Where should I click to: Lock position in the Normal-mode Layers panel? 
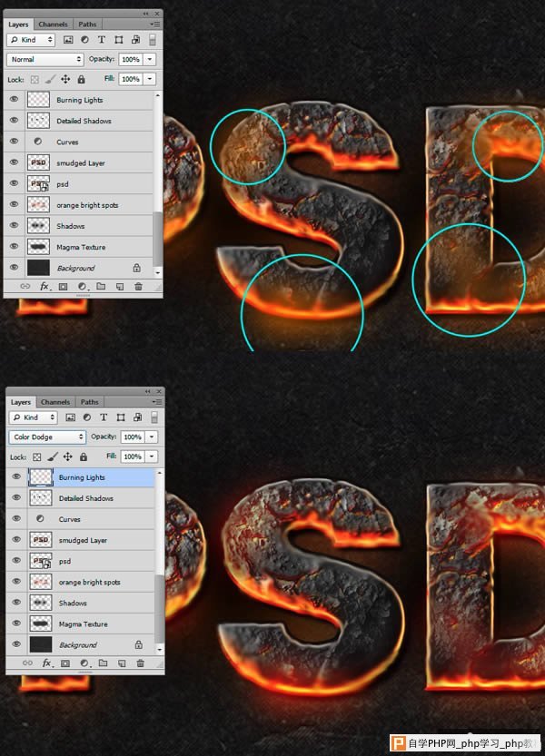65,79
